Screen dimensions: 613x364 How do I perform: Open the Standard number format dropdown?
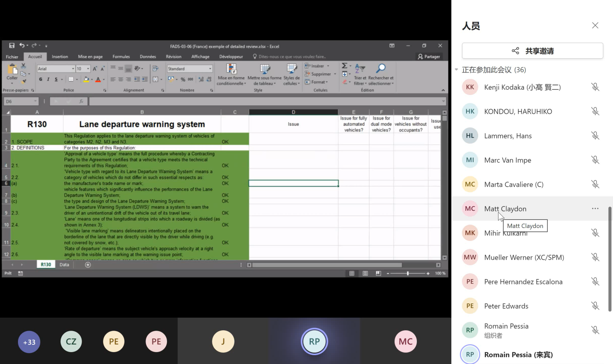click(210, 69)
